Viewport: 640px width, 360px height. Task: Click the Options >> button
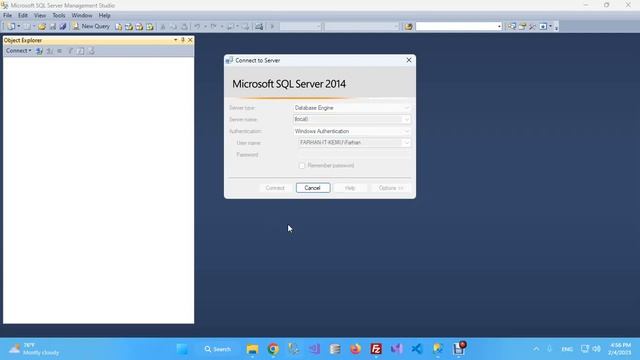tap(391, 188)
